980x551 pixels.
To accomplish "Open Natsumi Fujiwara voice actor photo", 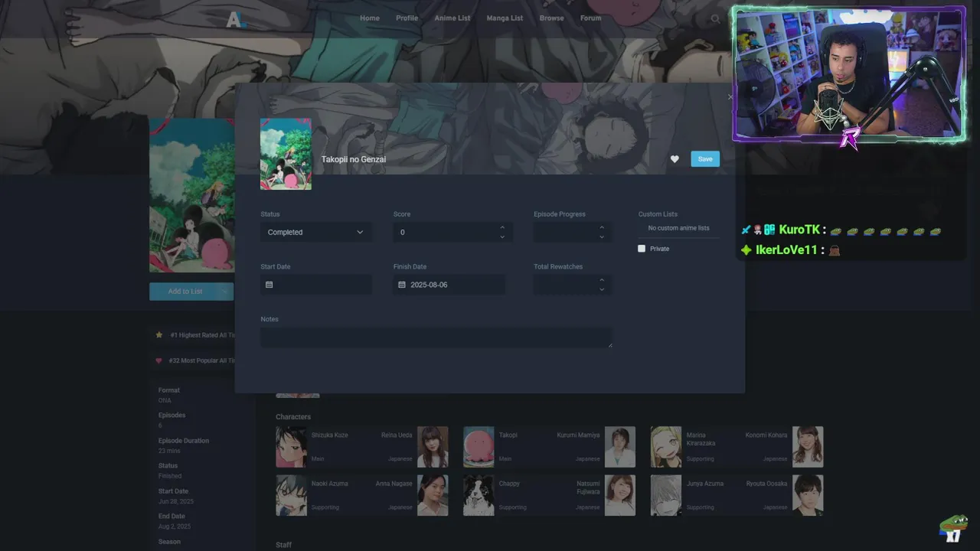I will coord(620,495).
